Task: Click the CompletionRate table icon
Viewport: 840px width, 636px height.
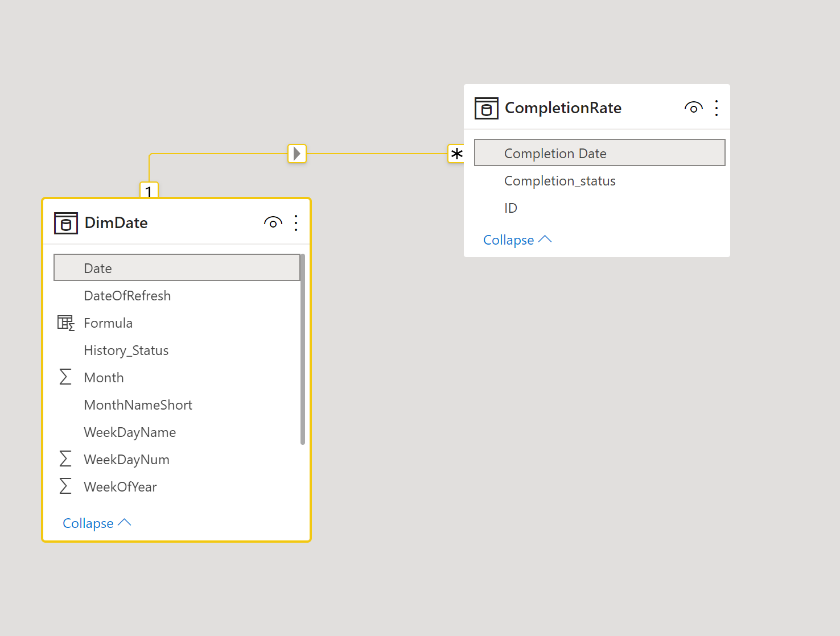Action: [487, 108]
